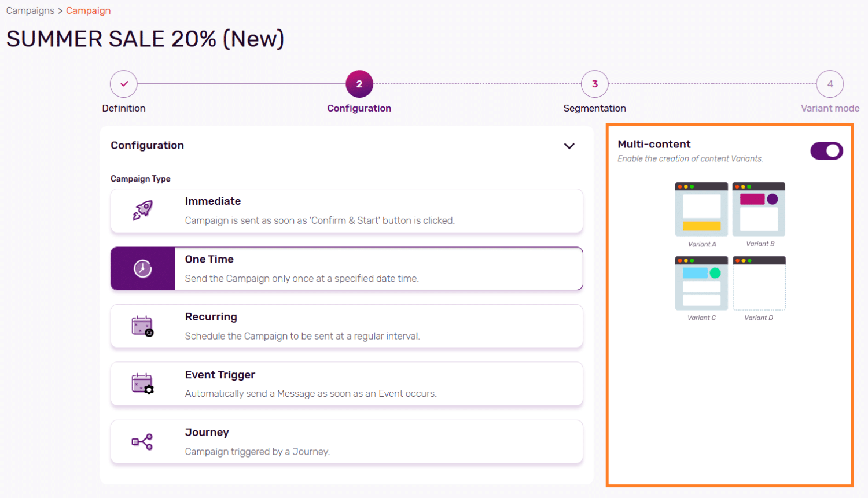Viewport: 868px width, 498px height.
Task: Choose the Immediate campaign type
Action: click(346, 211)
